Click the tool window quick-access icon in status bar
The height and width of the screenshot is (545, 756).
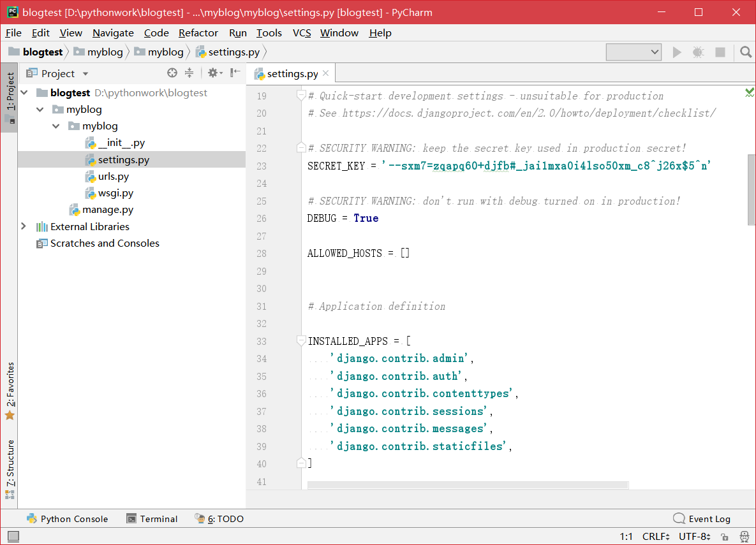13,536
